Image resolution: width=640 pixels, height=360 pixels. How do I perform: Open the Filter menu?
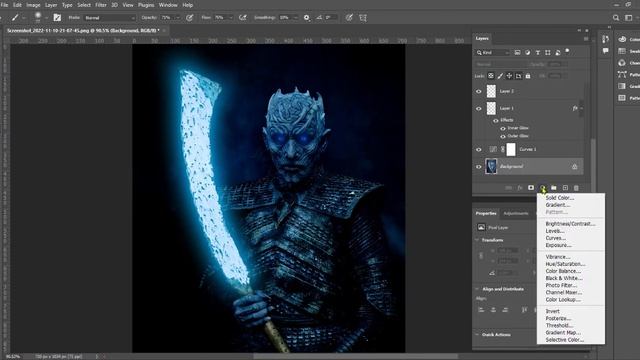(x=100, y=5)
